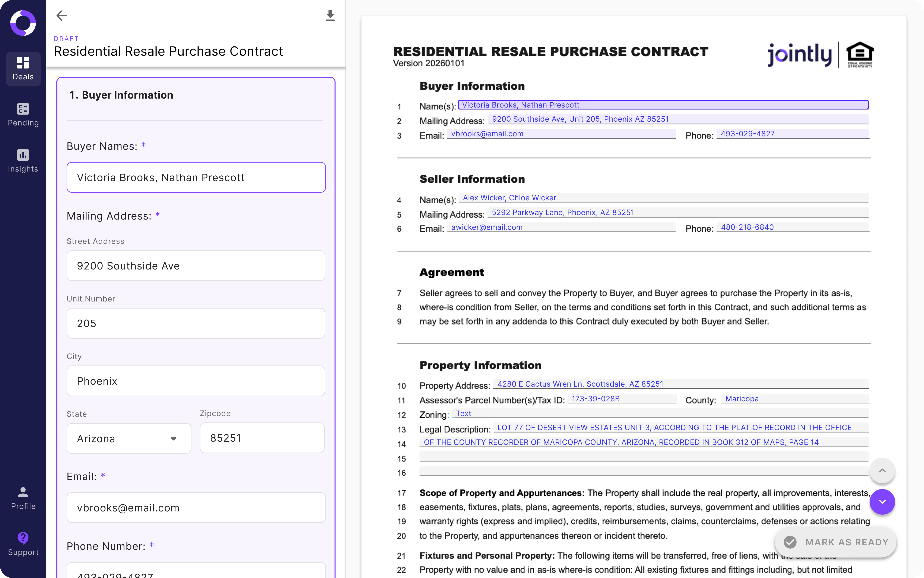Jump down with the purple chevron-down button
This screenshot has height=578, width=924.
point(882,502)
